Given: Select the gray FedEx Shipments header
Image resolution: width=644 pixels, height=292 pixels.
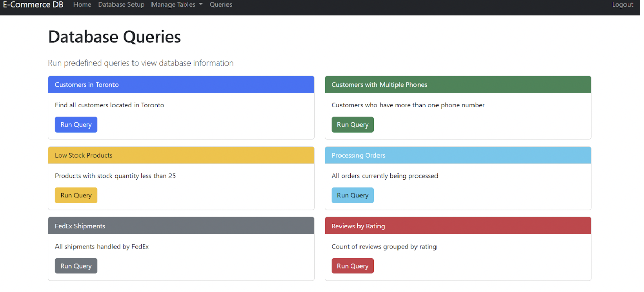Looking at the screenshot, I should [181, 226].
